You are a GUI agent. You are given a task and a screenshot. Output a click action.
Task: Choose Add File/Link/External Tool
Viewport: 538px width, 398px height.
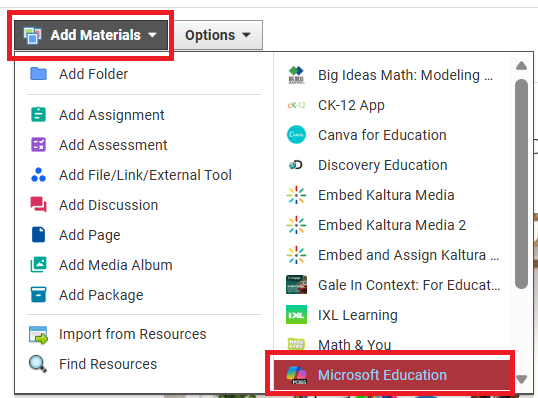click(144, 175)
